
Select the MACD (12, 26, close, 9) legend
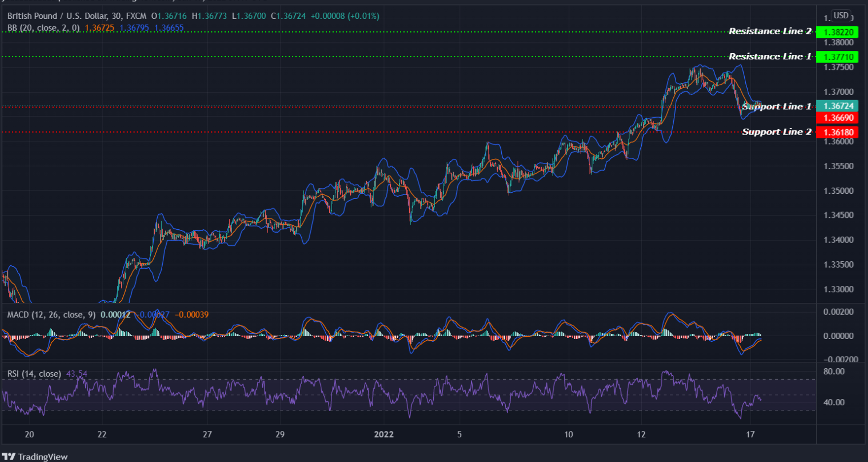[x=52, y=315]
